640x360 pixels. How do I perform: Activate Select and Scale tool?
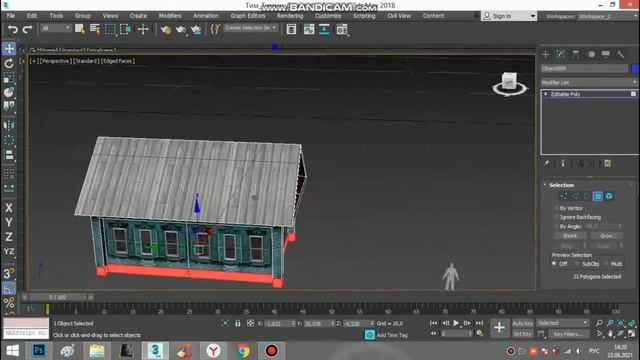click(9, 78)
